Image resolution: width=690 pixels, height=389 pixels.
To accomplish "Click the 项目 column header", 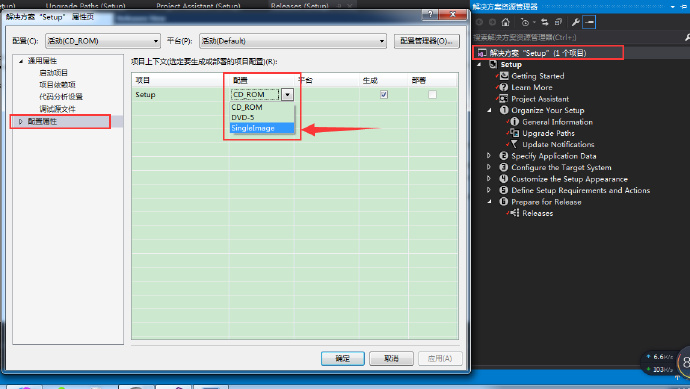I will (x=180, y=80).
